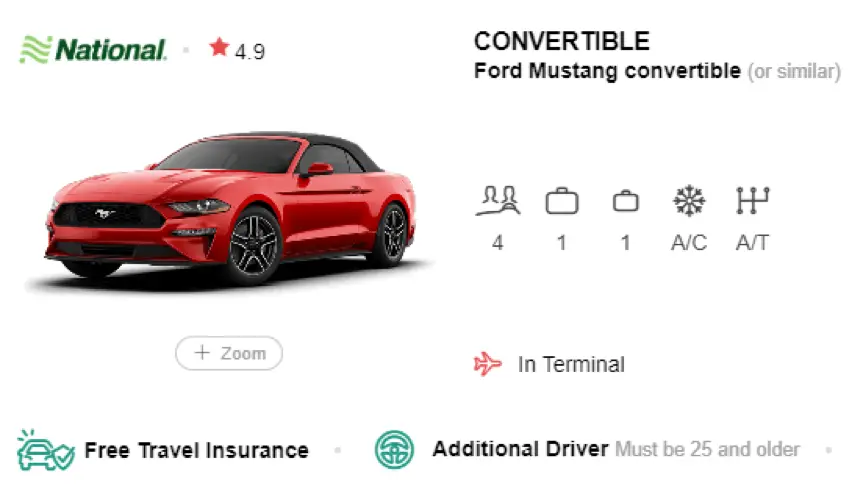Viewport: 862px width, 495px height.
Task: Click the red rating star icon
Action: tap(219, 47)
